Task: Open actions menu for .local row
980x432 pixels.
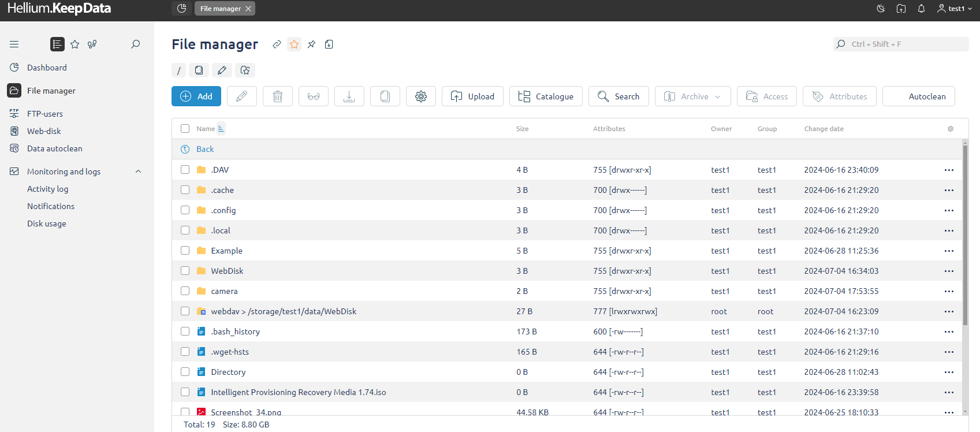Action: (x=949, y=230)
